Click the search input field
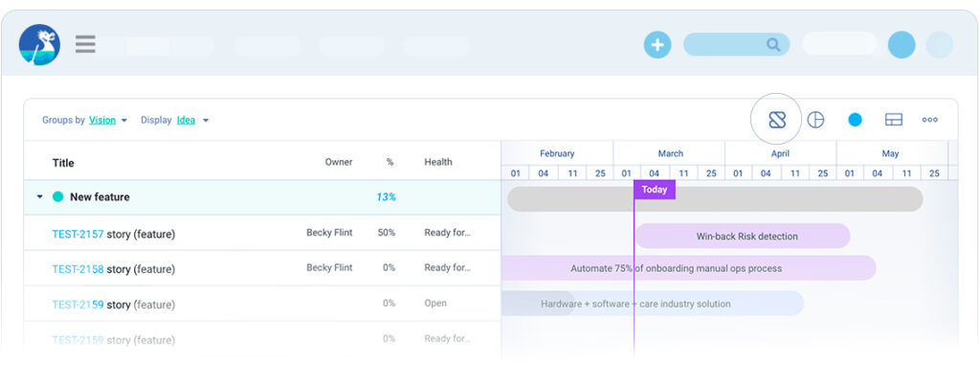The height and width of the screenshot is (365, 980). pyautogui.click(x=736, y=44)
